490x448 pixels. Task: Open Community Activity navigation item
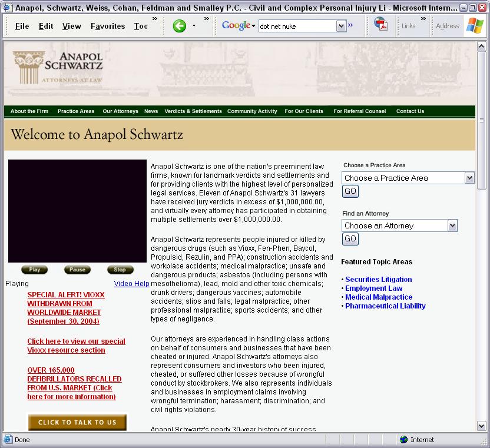point(252,111)
